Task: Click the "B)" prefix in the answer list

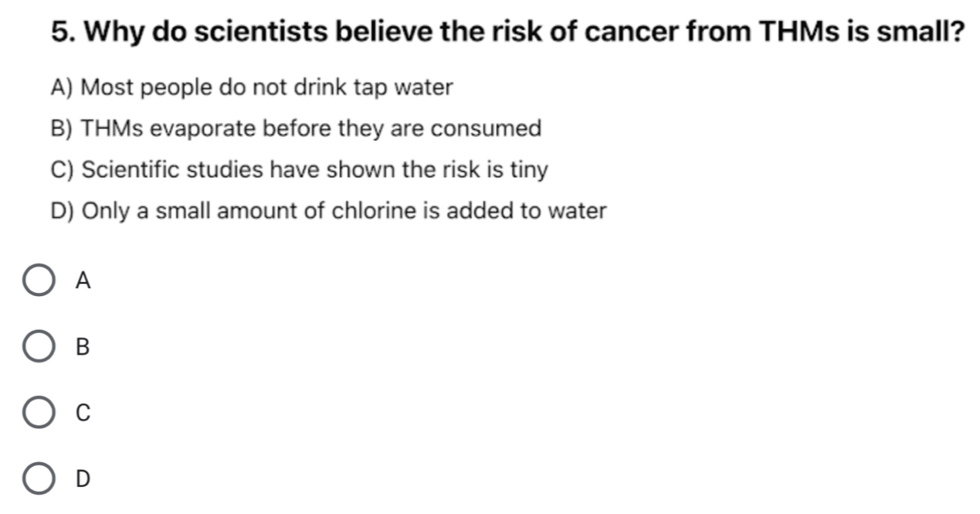Action: (x=61, y=128)
